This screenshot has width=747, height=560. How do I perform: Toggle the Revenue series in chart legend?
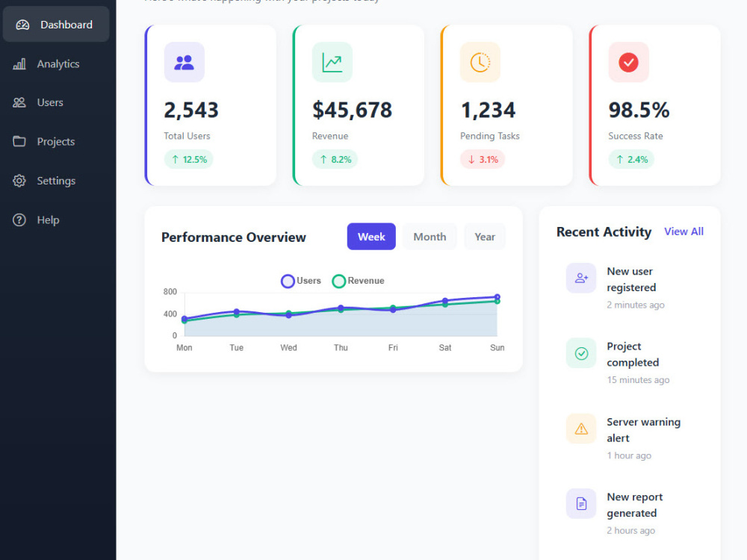point(358,281)
